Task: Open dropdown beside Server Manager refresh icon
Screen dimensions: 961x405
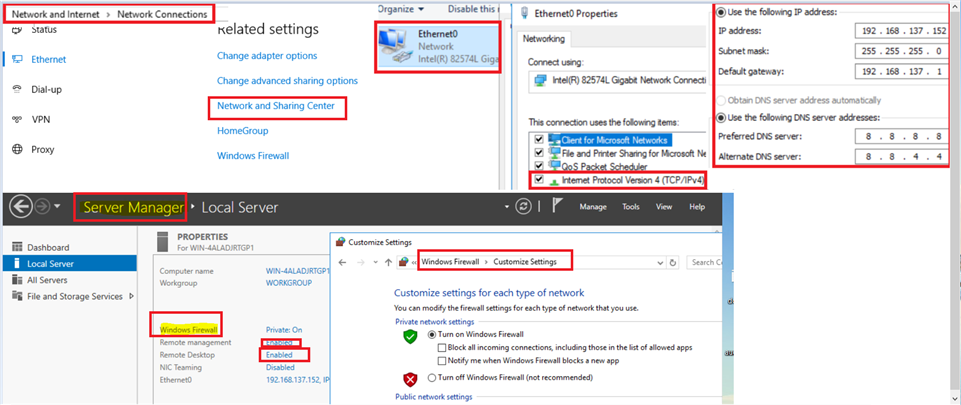Action: (507, 207)
